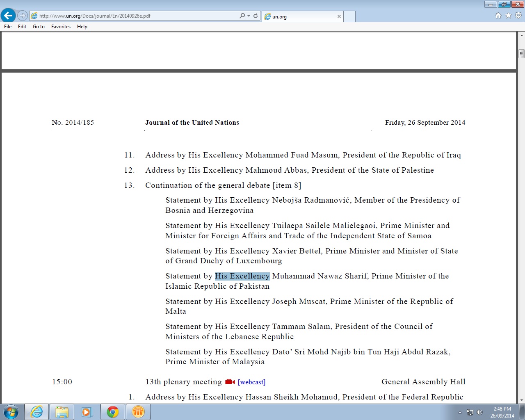Expand the address bar search dropdown arrow
525x420 pixels.
(249, 16)
